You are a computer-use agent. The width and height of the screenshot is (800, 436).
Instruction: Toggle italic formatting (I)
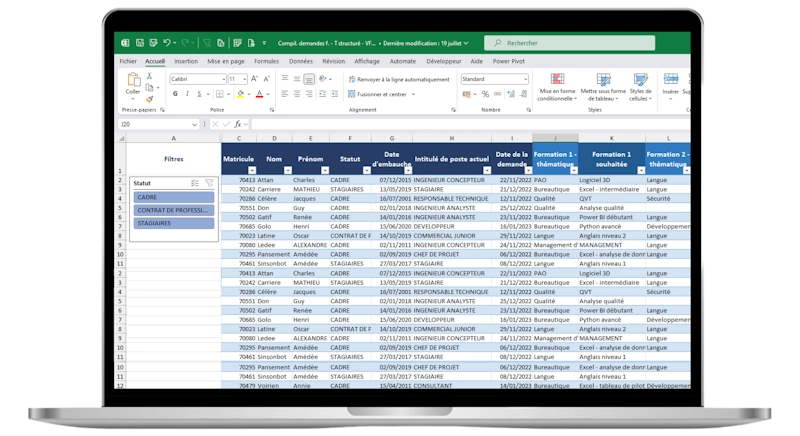tap(187, 94)
